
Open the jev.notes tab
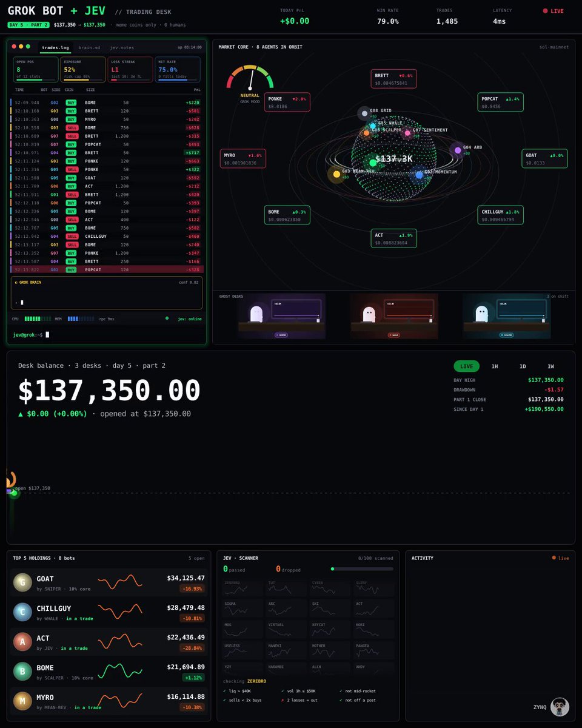point(122,47)
